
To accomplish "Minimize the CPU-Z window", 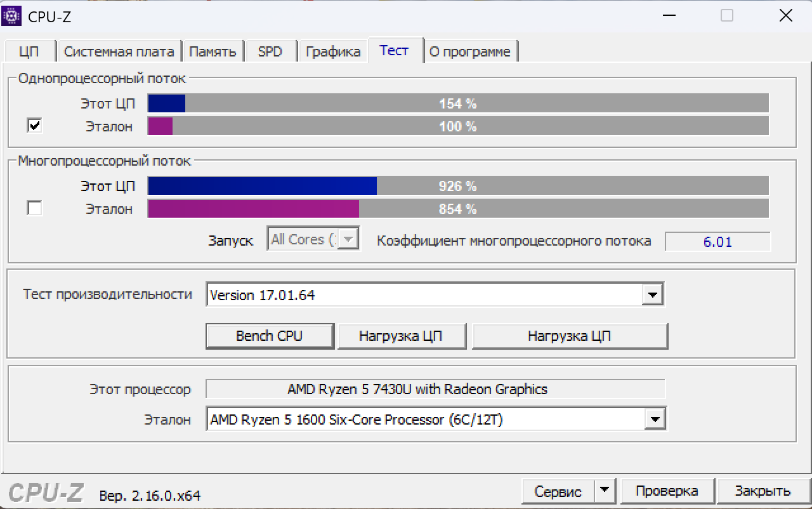I will 669,16.
